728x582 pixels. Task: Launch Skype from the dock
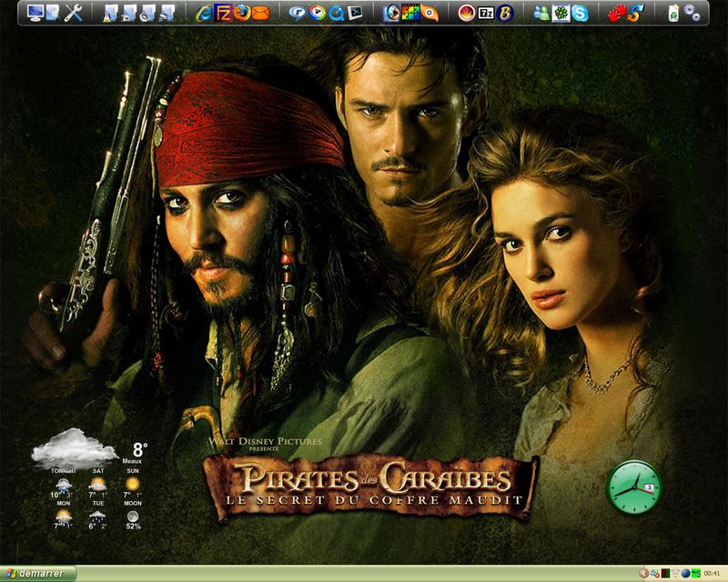coord(580,13)
